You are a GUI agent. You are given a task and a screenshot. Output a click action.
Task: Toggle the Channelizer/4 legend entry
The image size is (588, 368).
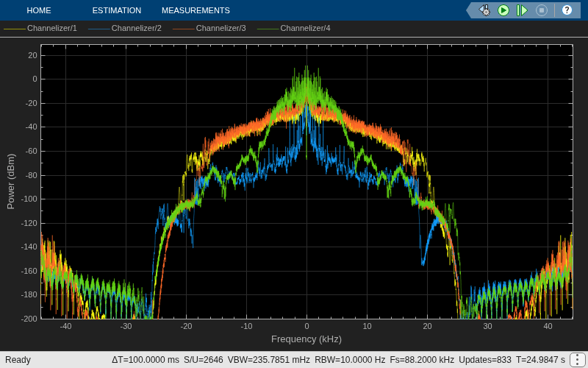coord(293,28)
